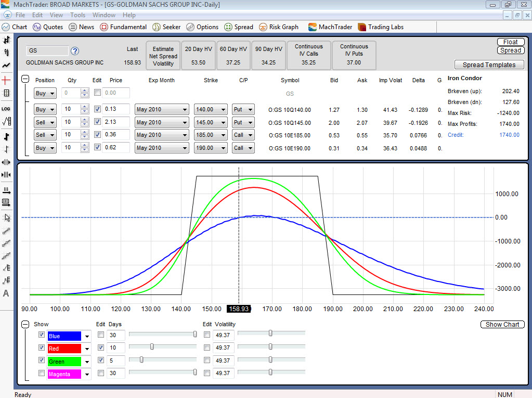Select the Fibonacci retracement tool icon
532x398 pixels.
(x=6, y=268)
